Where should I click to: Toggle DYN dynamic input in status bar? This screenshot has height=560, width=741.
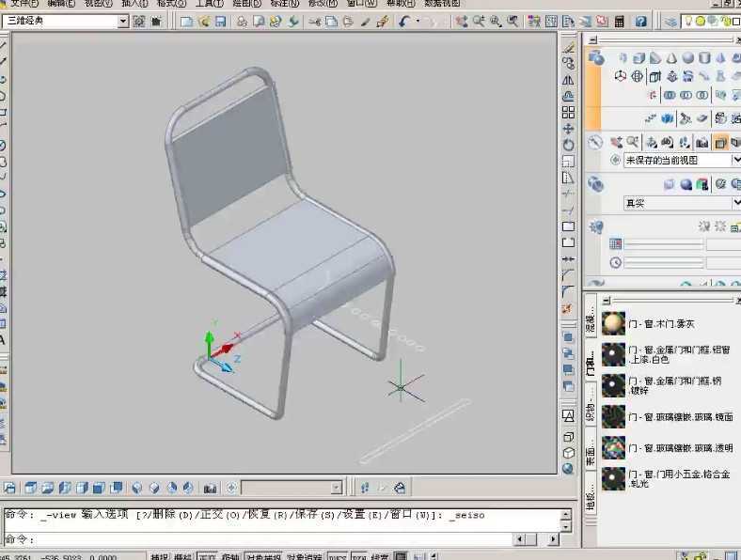tap(359, 557)
